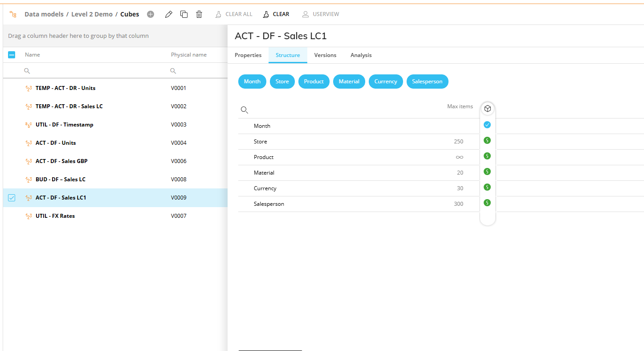
Task: Click Product infinity max items value
Action: coord(459,157)
